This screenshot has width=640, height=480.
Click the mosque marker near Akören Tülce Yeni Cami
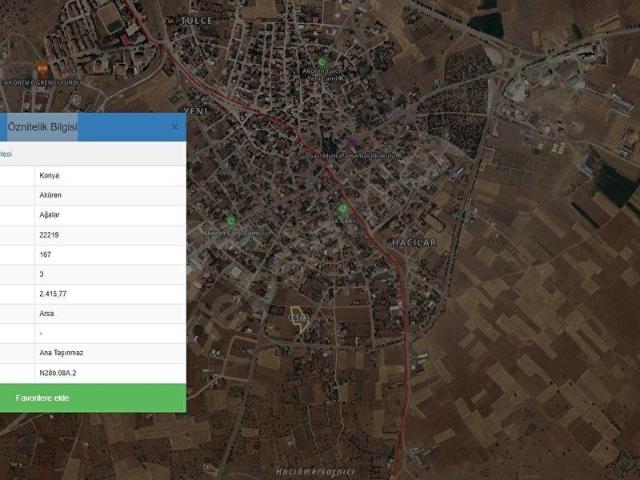[x=322, y=62]
